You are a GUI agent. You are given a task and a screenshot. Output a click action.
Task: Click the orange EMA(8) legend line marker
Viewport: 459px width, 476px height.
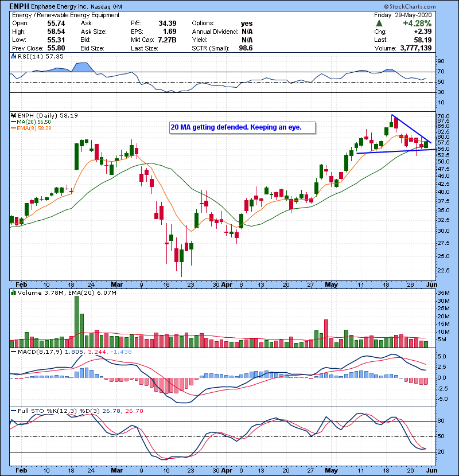[x=13, y=128]
